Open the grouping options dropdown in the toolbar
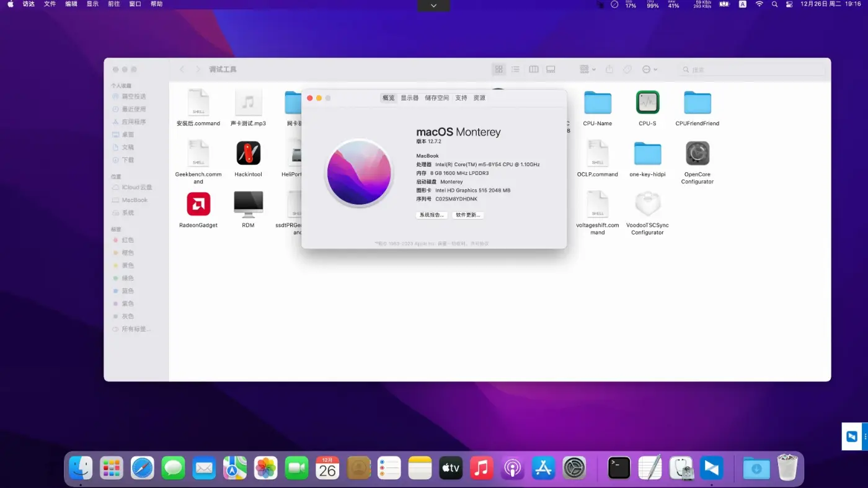Viewport: 868px width, 488px height. [586, 69]
